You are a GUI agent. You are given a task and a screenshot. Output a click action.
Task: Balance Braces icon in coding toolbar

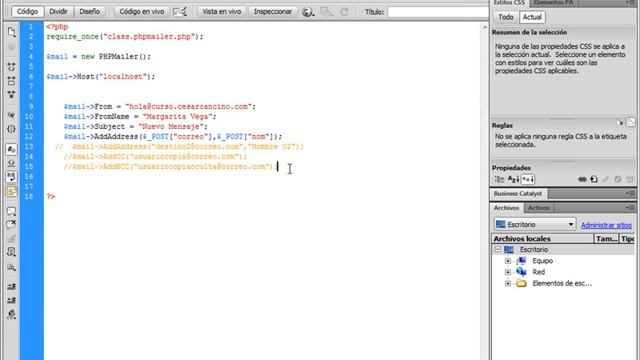pos(11,129)
